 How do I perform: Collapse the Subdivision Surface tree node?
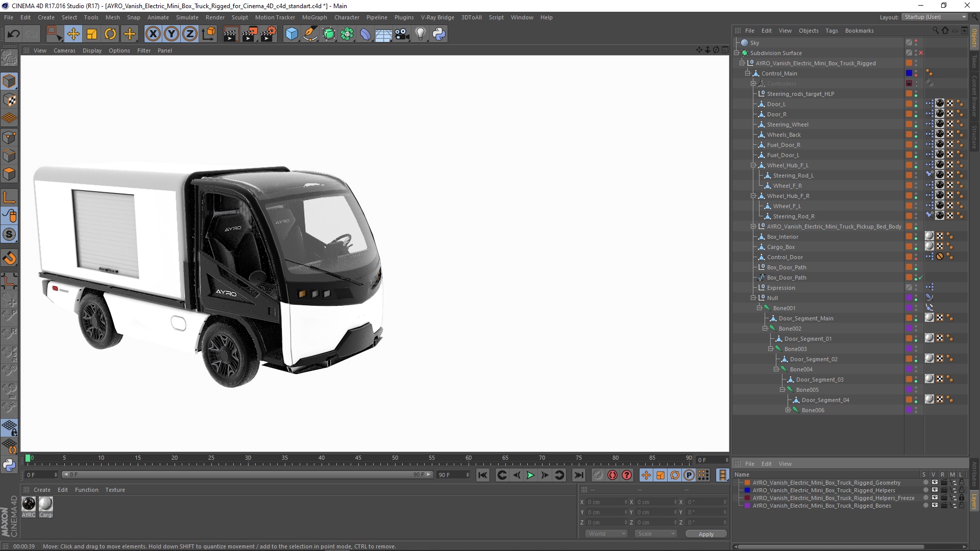737,53
